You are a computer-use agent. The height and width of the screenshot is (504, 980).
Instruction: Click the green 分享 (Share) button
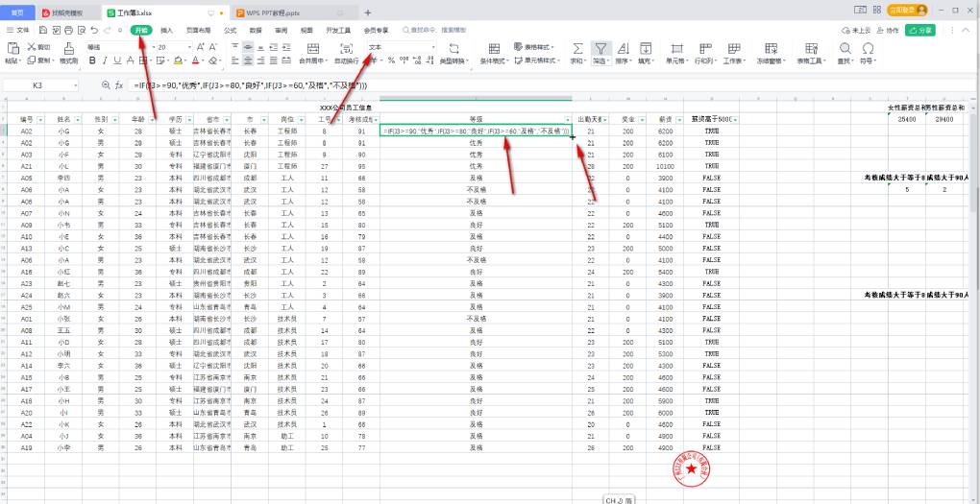920,30
